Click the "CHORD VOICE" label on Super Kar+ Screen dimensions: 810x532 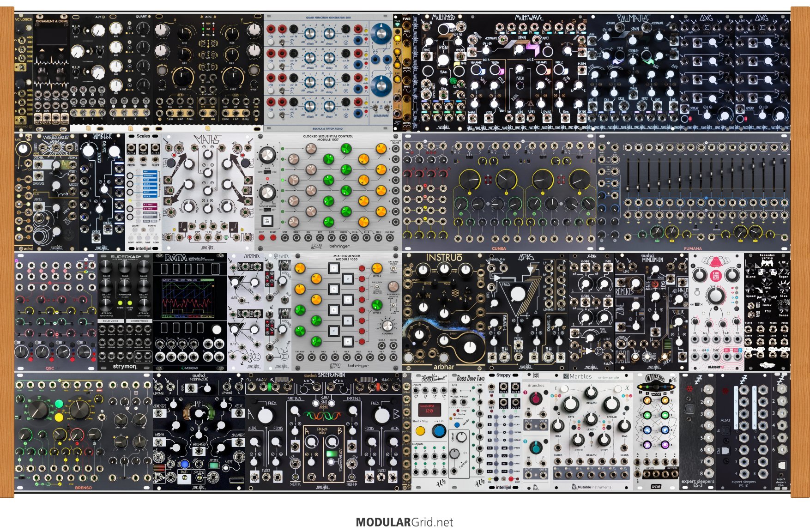point(139,321)
